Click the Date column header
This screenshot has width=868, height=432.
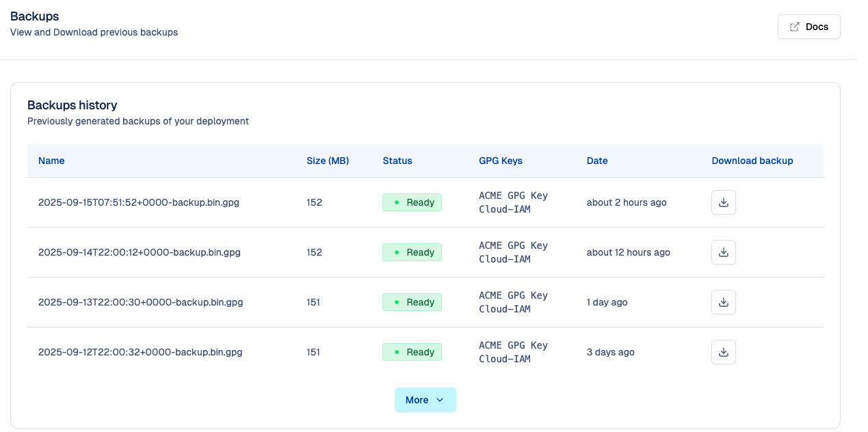click(x=597, y=161)
